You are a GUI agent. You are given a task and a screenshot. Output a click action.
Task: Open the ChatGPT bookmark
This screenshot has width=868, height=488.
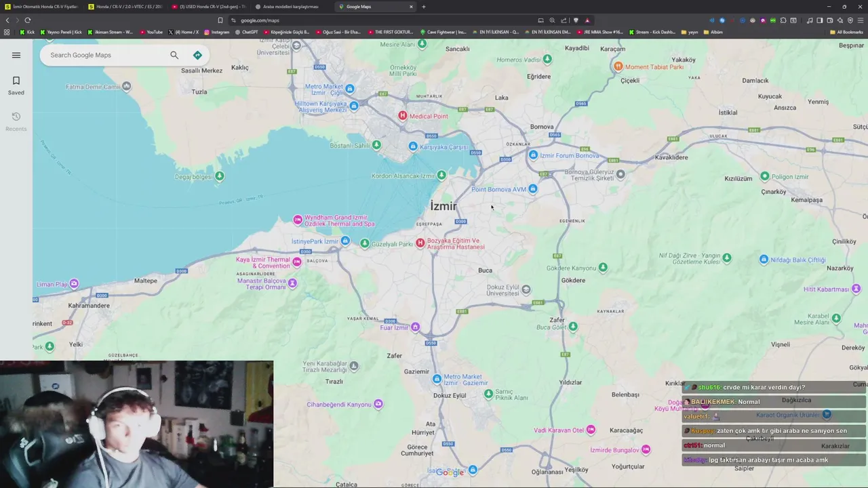[246, 32]
